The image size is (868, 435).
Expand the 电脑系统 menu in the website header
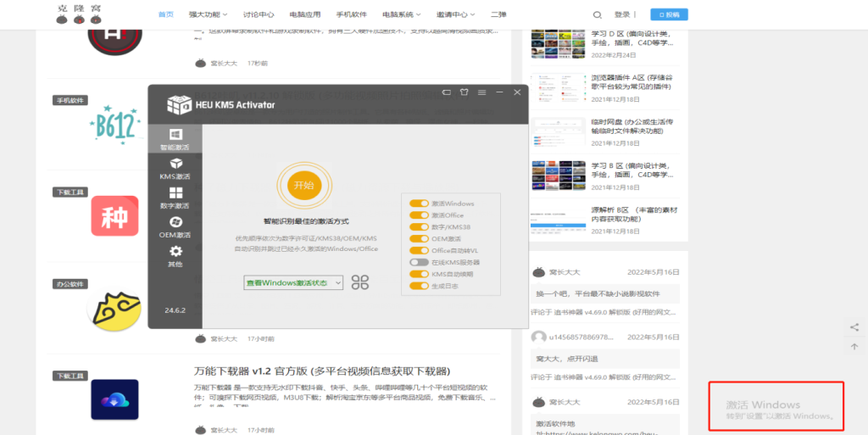click(x=401, y=14)
